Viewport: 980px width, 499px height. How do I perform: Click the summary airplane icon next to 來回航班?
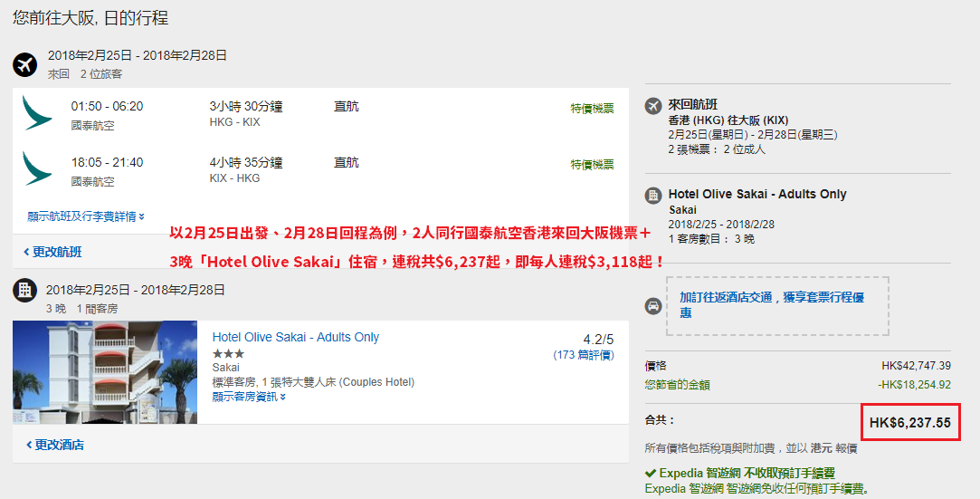653,106
